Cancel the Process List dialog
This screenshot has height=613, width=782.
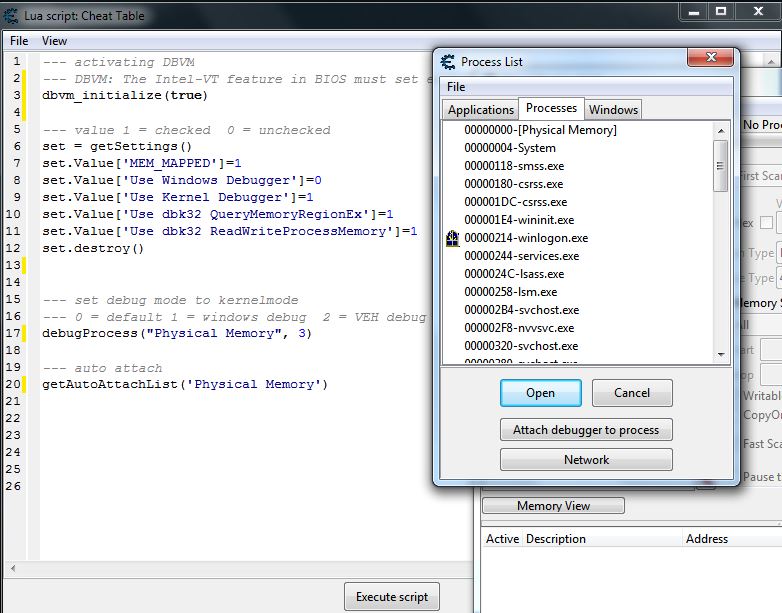pos(632,393)
